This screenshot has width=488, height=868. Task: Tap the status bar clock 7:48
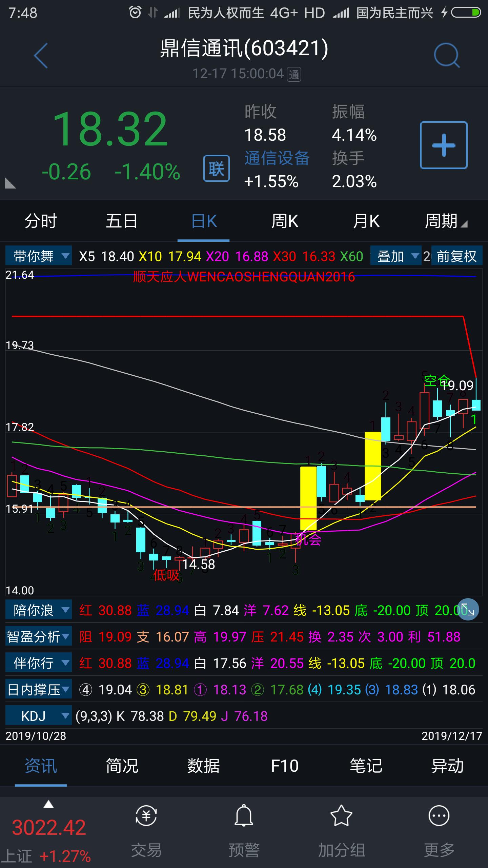click(23, 13)
